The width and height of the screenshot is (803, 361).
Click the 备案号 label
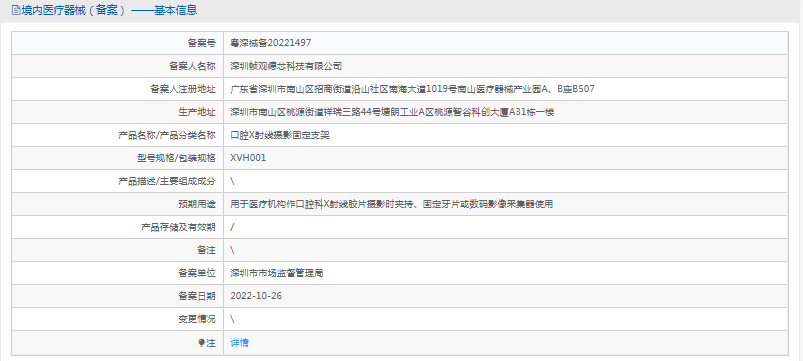[x=201, y=43]
